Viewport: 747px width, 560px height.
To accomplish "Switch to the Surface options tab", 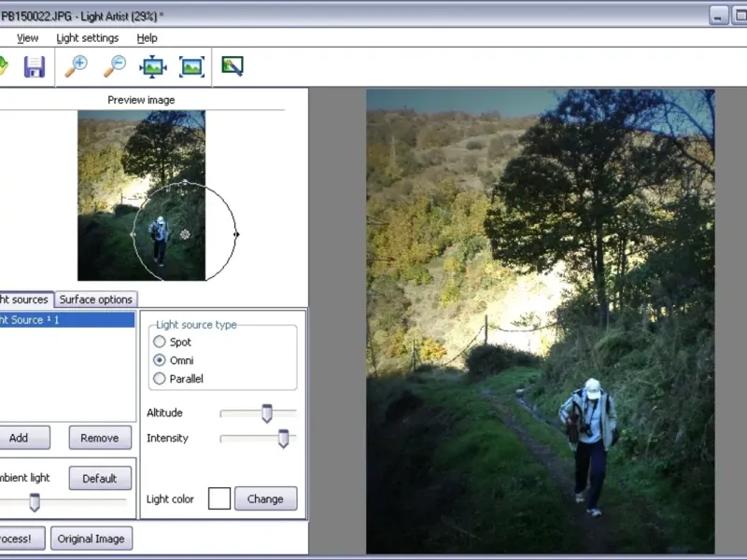I will (x=96, y=300).
